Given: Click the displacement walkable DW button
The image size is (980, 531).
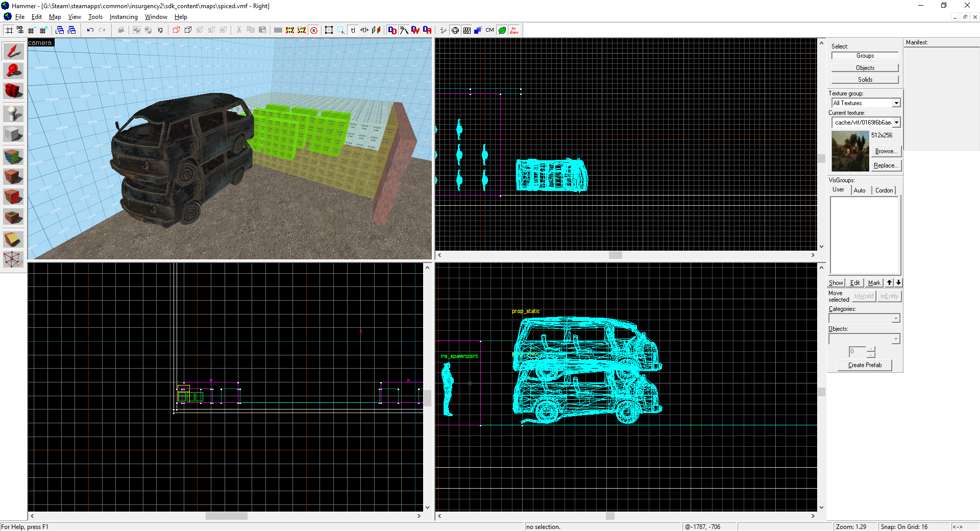Looking at the screenshot, I should click(x=415, y=30).
